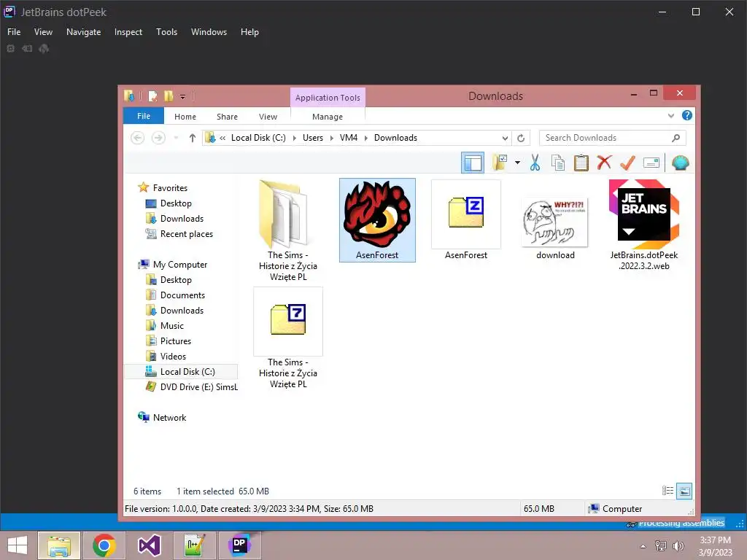This screenshot has width=747, height=560.
Task: Select download WHY meme image
Action: (x=555, y=227)
